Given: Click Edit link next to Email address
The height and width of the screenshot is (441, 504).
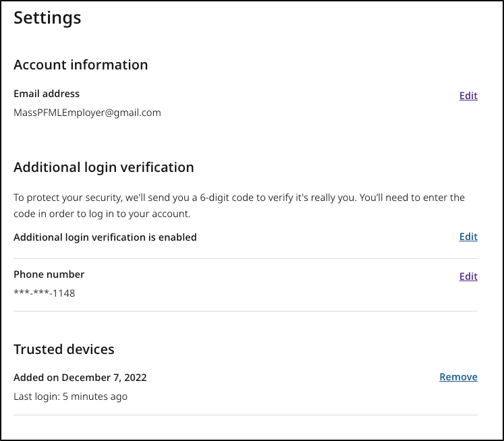Looking at the screenshot, I should (x=468, y=96).
